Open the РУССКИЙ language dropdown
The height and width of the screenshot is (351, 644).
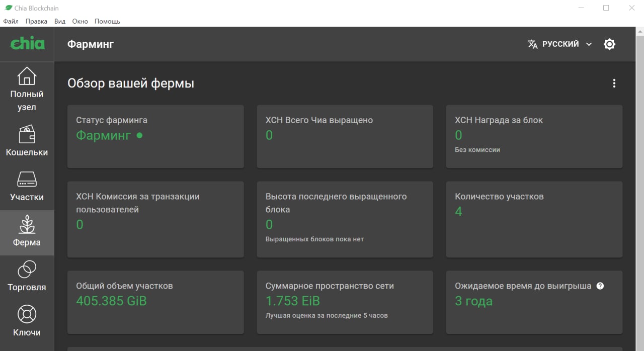pos(560,44)
